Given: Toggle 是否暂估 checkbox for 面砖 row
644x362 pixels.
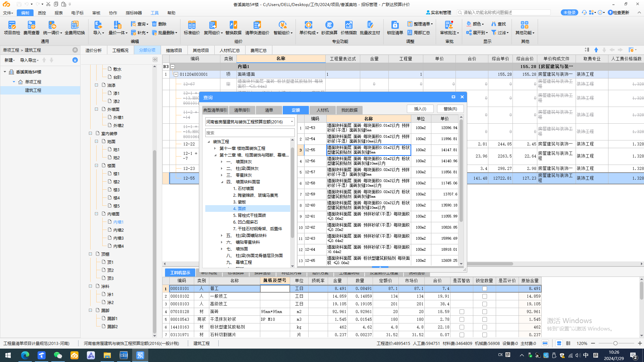Looking at the screenshot, I should 462,312.
